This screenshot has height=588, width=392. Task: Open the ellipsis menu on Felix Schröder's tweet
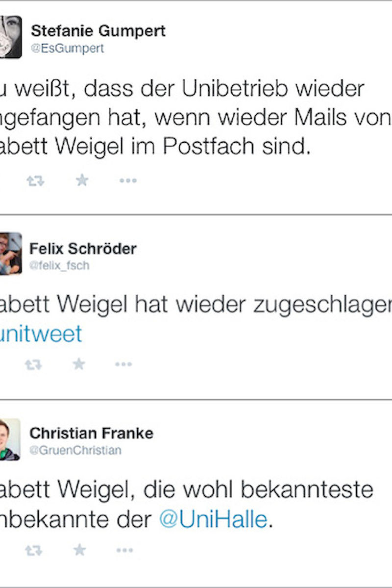pos(123,364)
